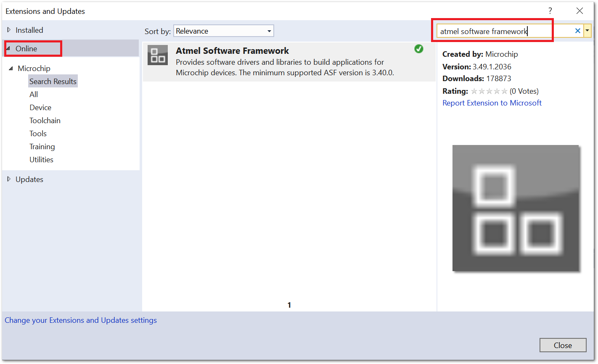The height and width of the screenshot is (364, 598).
Task: Click the Atmel Software Framework title
Action: pyautogui.click(x=233, y=51)
